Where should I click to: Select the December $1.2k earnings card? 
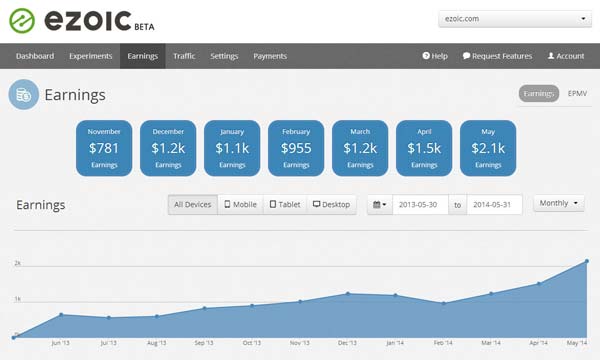(168, 148)
